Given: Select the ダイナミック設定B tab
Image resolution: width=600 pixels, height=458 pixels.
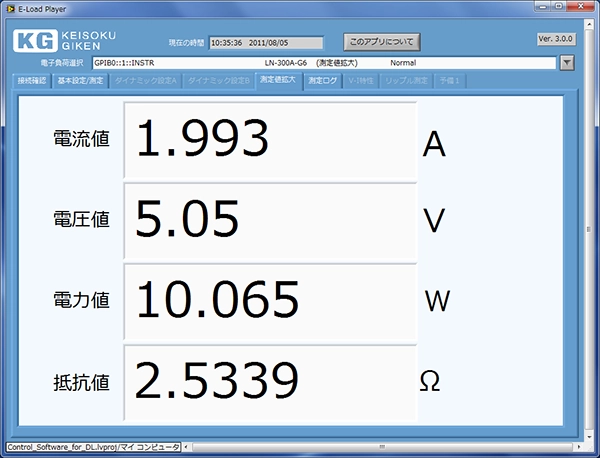Looking at the screenshot, I should (x=219, y=81).
